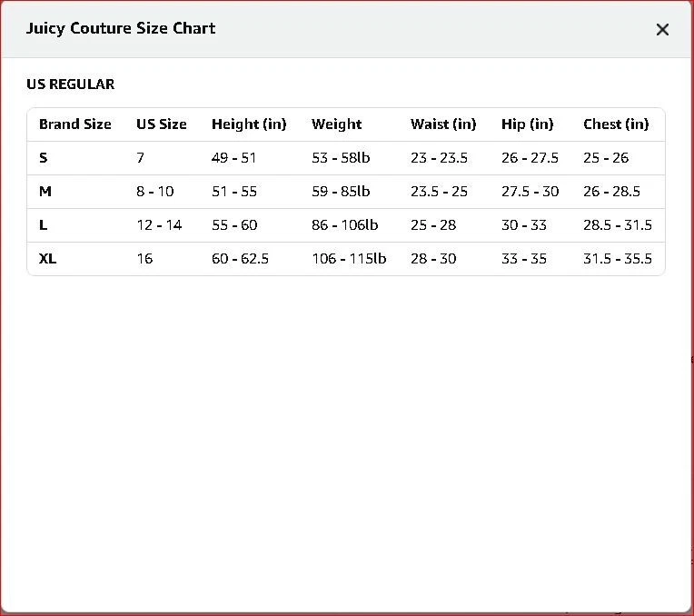This screenshot has width=694, height=616.
Task: Click the Weight column header
Action: pos(336,124)
